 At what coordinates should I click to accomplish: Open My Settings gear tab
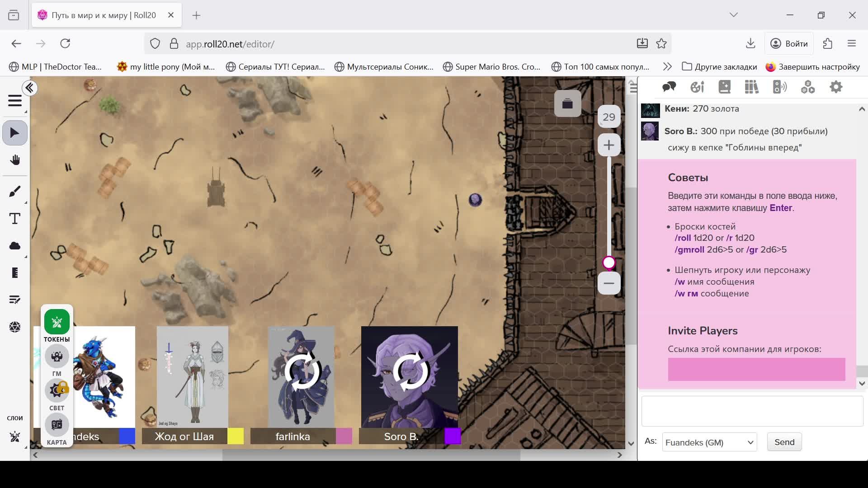point(836,87)
